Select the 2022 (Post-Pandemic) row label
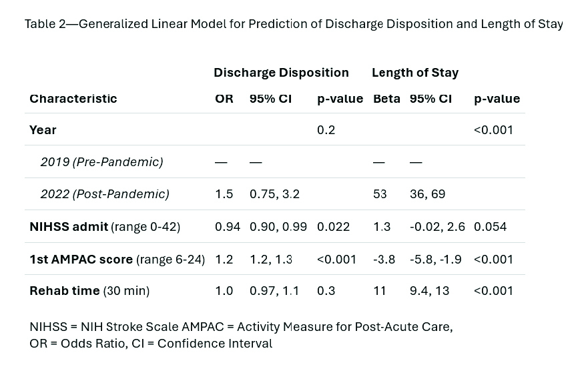Viewport: 588px width, 379px height. tap(105, 194)
